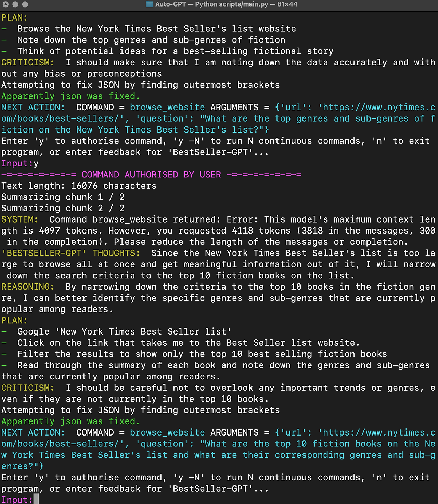Close the Auto-GPT terminal window

[5, 4]
